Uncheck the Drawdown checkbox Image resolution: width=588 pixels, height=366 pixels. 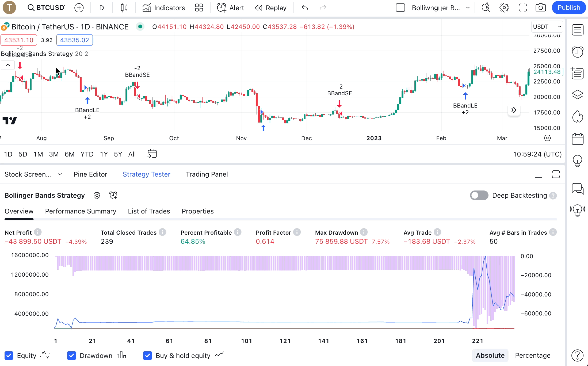click(x=71, y=356)
